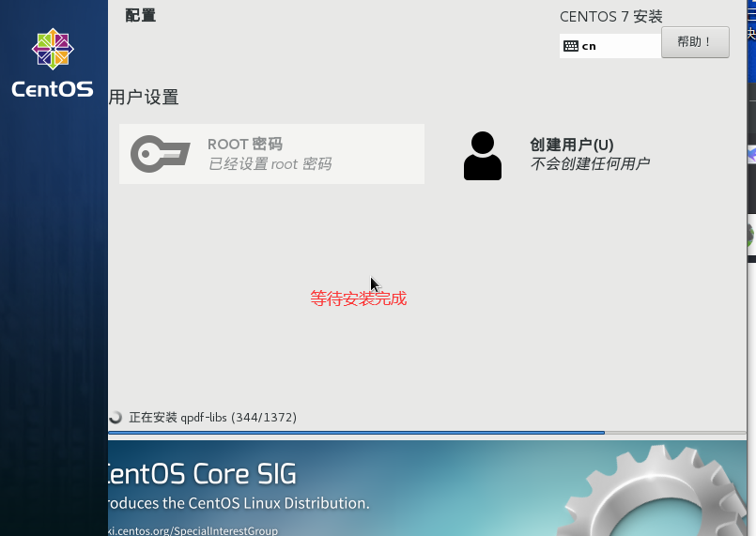
Task: Click the 不会创建任何用户 status text
Action: 590,164
